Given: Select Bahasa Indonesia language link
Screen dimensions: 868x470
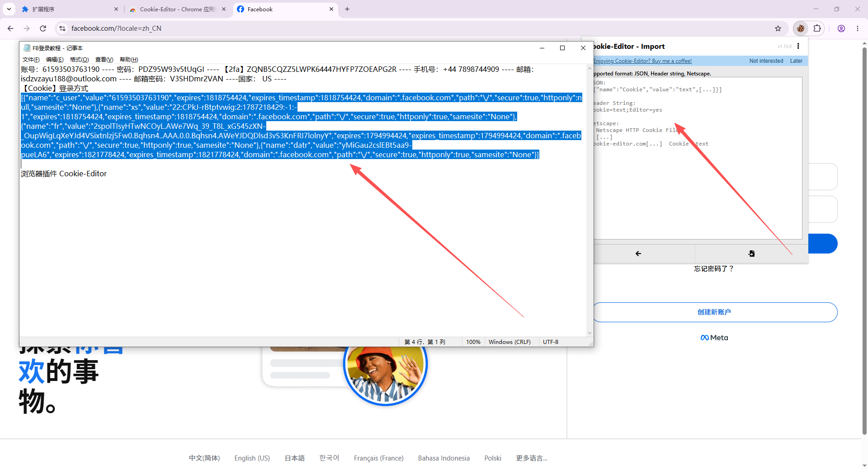Looking at the screenshot, I should 444,458.
